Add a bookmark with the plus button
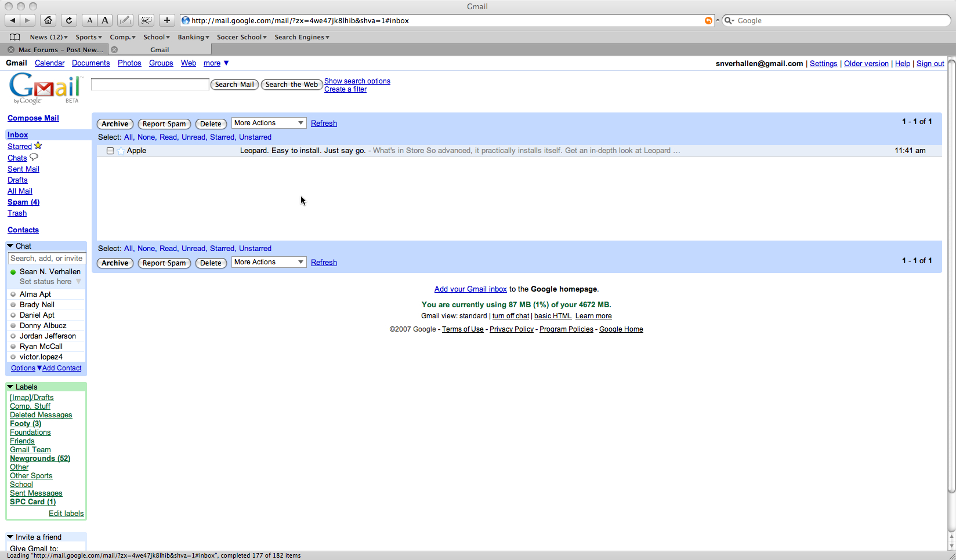The width and height of the screenshot is (956, 560). click(x=167, y=20)
